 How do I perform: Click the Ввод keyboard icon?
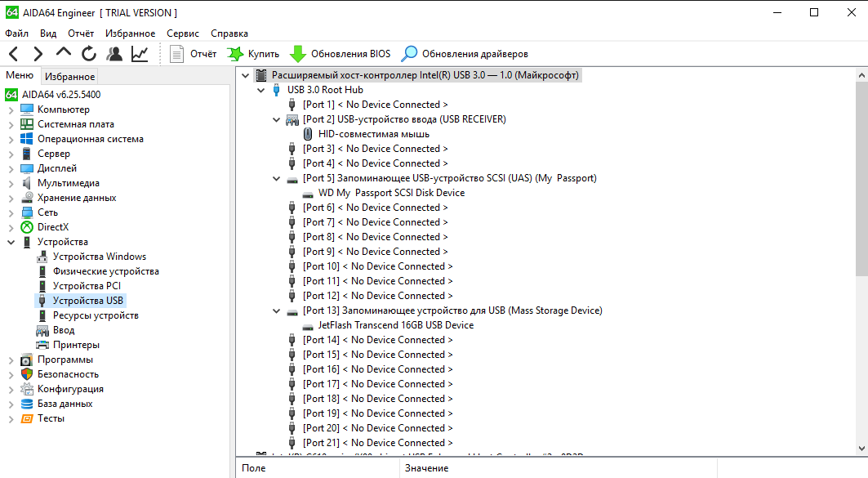[42, 330]
